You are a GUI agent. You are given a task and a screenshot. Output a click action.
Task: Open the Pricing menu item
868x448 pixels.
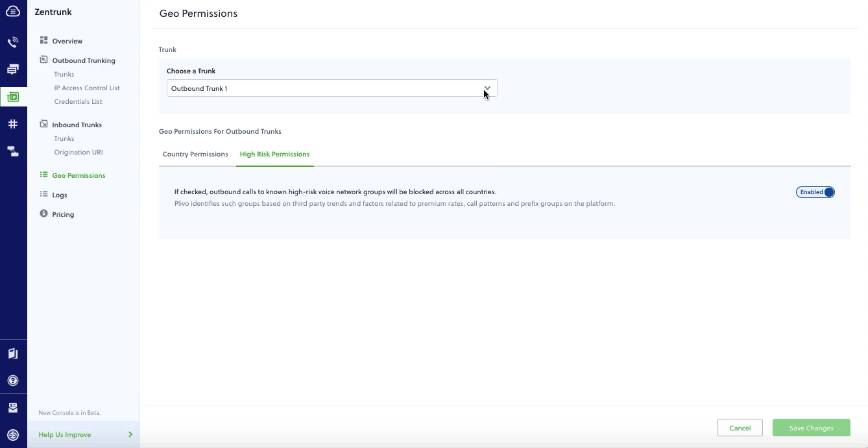point(63,214)
